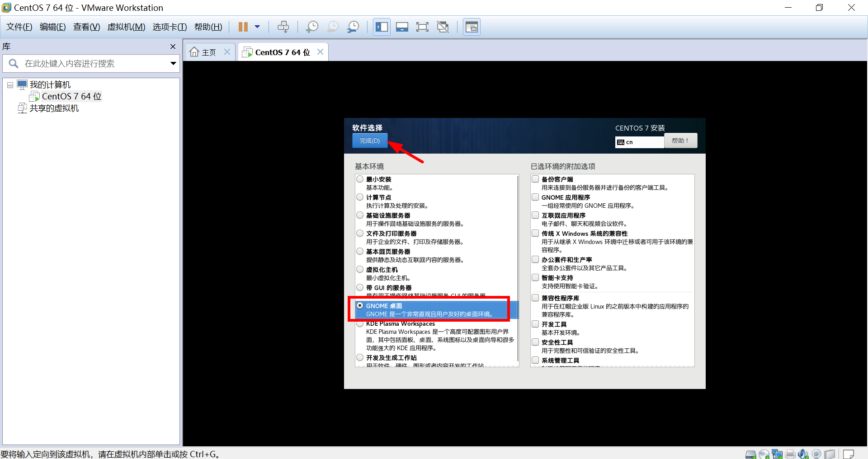This screenshot has height=459, width=868.
Task: Select the 计算节点 radio button
Action: (360, 197)
